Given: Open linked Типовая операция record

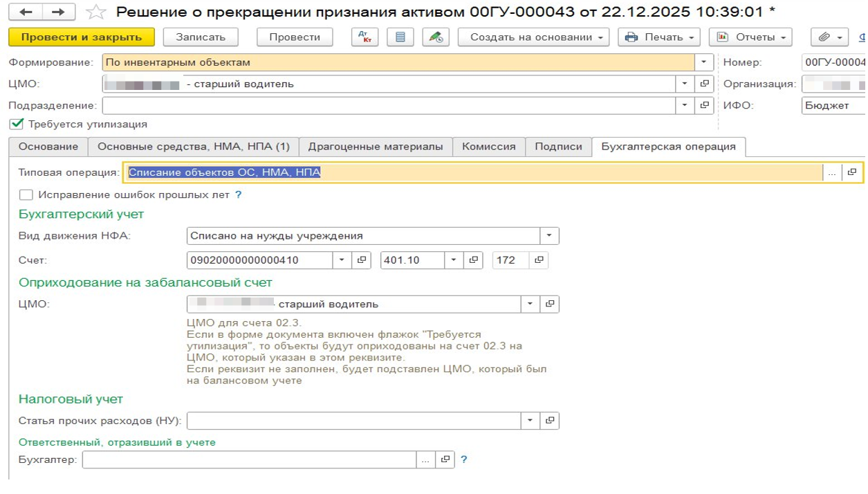Looking at the screenshot, I should click(x=851, y=172).
